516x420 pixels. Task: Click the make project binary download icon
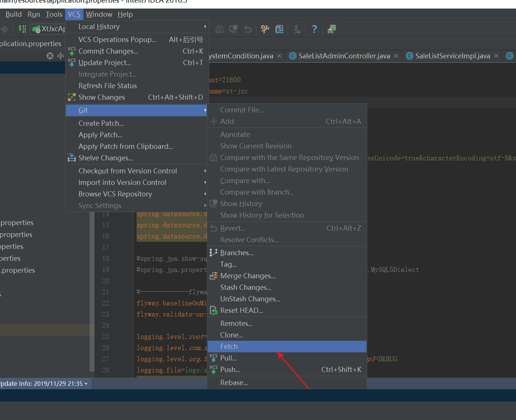pos(22,29)
